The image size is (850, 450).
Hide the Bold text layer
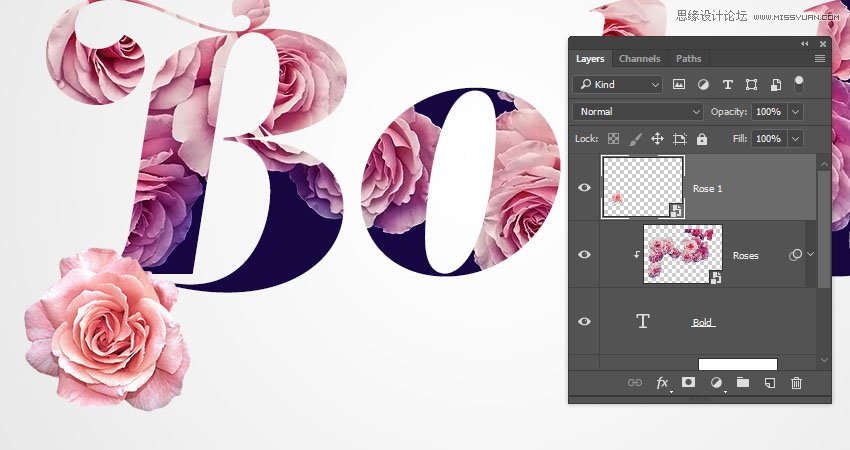click(584, 322)
